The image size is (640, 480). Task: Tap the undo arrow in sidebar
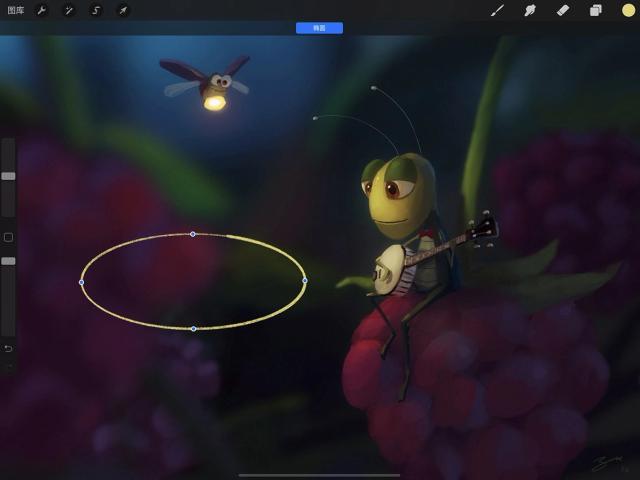(8, 348)
